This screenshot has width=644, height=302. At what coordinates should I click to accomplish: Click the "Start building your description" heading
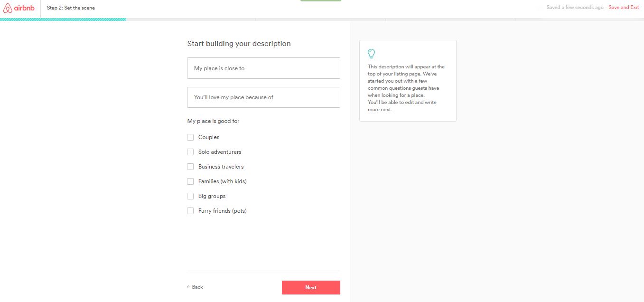click(x=239, y=44)
